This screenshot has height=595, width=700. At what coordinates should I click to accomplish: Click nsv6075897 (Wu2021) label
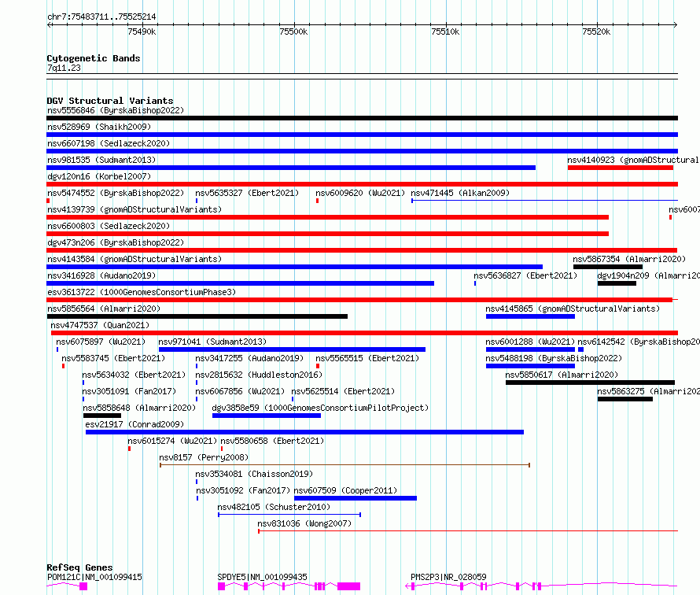[101, 342]
